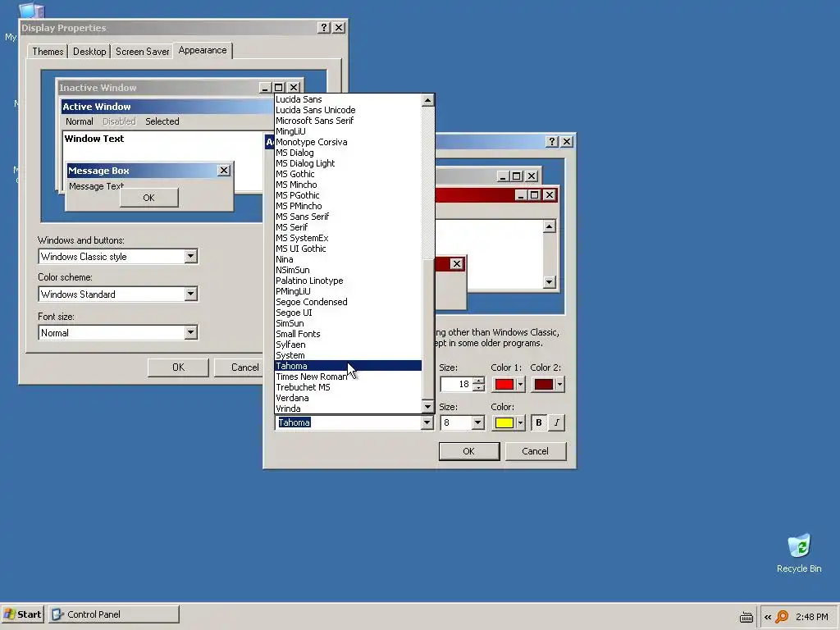The width and height of the screenshot is (840, 630).
Task: Click the keyboard icon in system tray
Action: pos(746,617)
